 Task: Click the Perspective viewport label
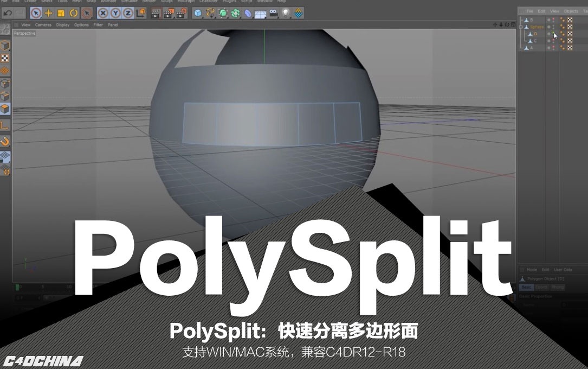click(x=25, y=34)
